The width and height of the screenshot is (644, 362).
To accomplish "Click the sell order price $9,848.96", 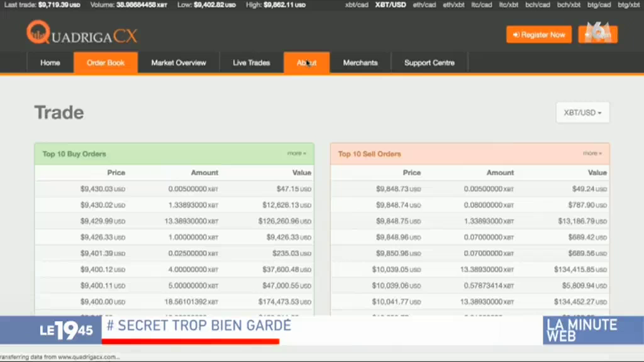I will pyautogui.click(x=398, y=237).
